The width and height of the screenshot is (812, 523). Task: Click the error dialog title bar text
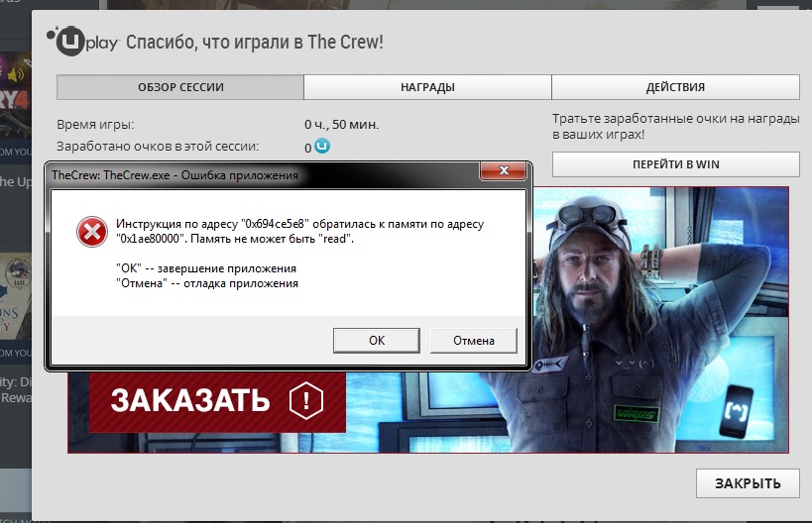pyautogui.click(x=175, y=175)
